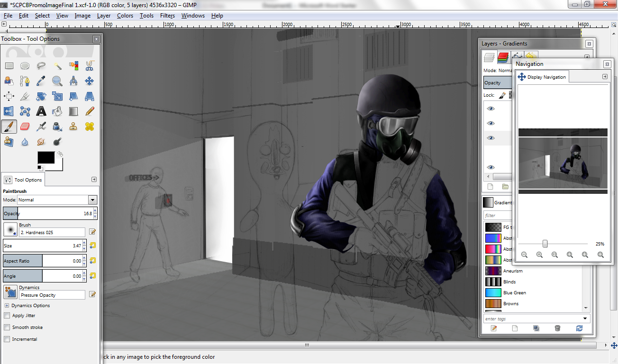Screen dimensions: 618x364
Task: Edit the active brush with the brush editor button
Action: click(93, 232)
